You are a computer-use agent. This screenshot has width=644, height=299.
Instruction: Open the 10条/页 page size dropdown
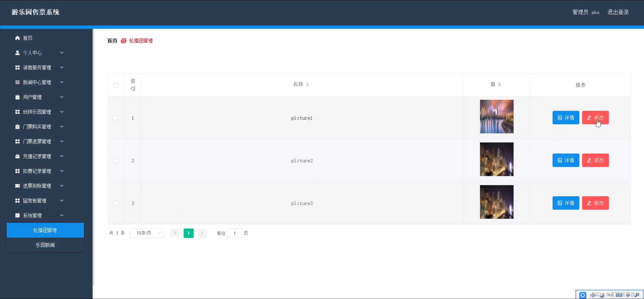pyautogui.click(x=147, y=233)
